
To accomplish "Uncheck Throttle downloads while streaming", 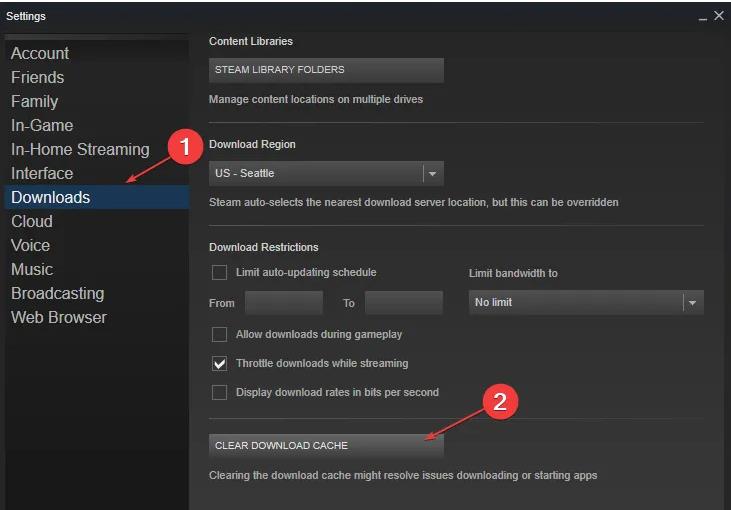I will 220,364.
